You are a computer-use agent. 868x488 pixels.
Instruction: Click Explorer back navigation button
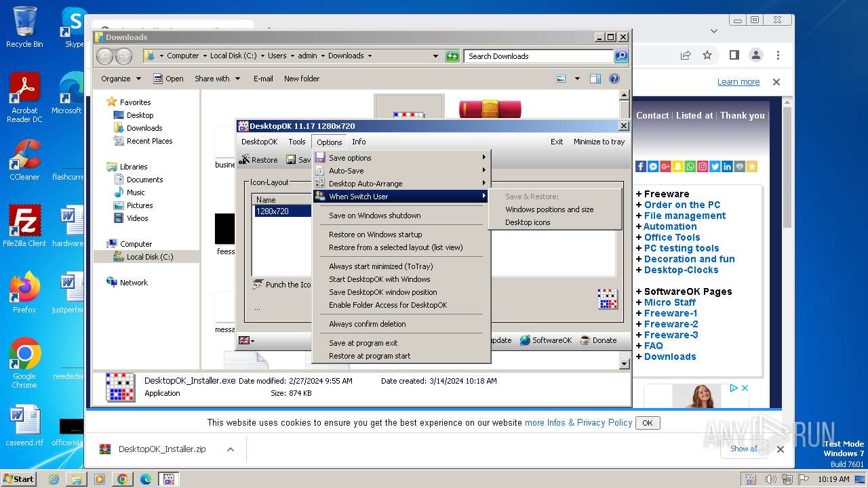click(x=105, y=56)
